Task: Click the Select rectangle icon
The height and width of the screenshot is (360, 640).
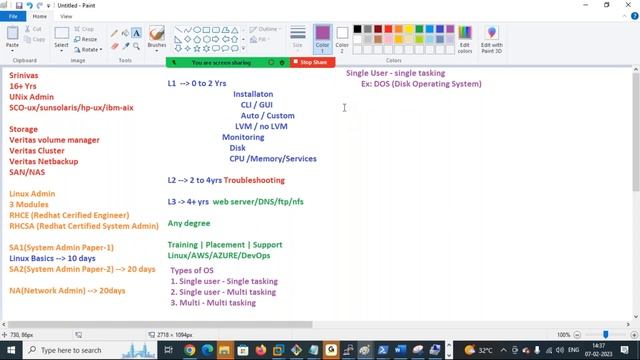Action: point(61,33)
